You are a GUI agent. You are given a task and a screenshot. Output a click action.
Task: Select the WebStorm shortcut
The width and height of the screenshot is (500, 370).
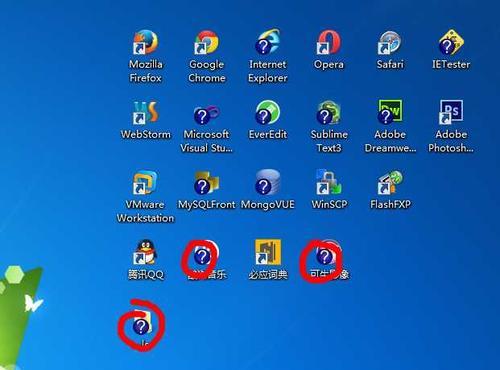145,113
